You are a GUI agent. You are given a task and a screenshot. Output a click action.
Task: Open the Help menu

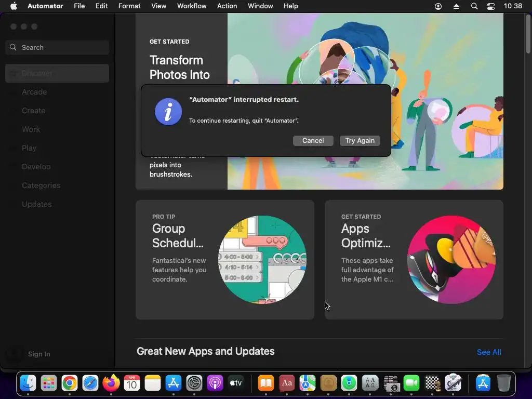point(291,6)
